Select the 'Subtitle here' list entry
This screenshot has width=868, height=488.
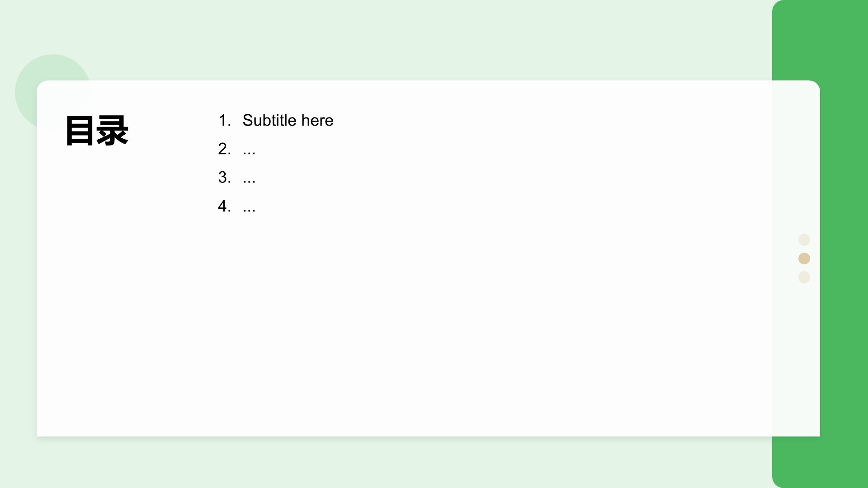point(288,121)
